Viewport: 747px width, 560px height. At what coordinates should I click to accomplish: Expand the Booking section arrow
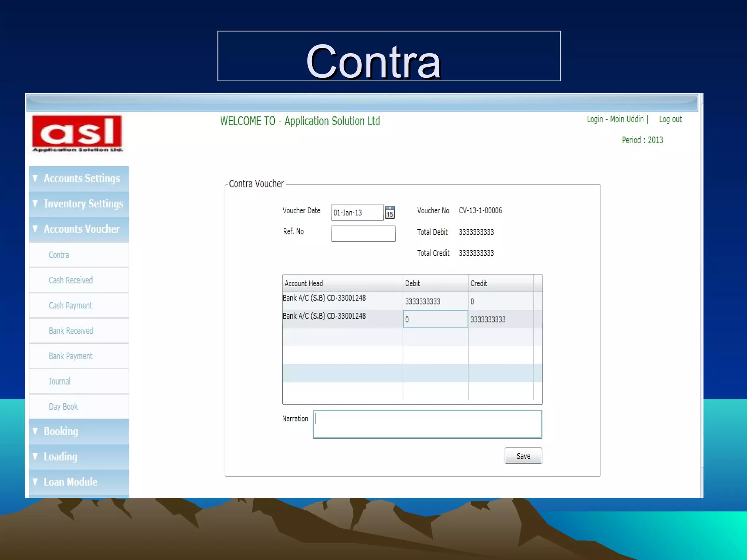click(x=35, y=431)
